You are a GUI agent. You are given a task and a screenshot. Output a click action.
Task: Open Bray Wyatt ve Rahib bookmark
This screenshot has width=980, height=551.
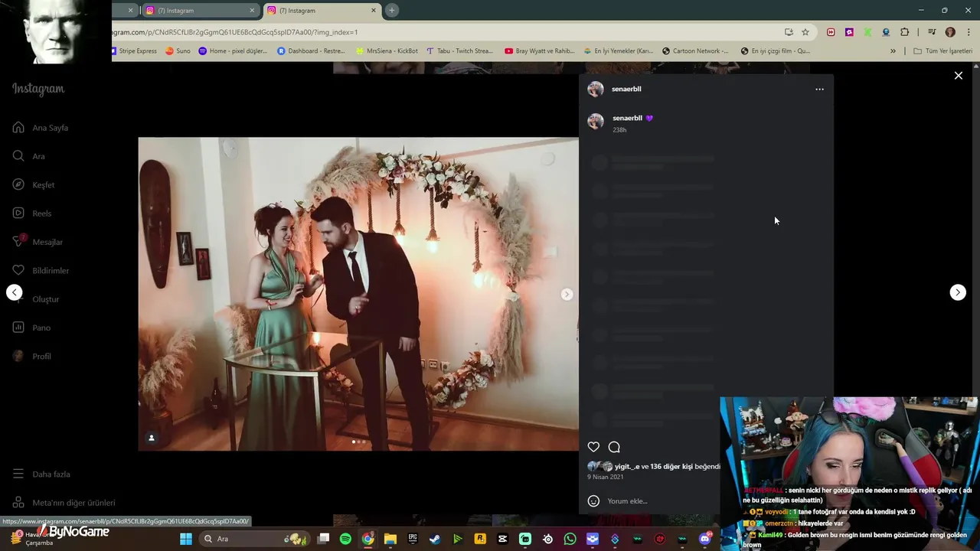[x=540, y=51]
